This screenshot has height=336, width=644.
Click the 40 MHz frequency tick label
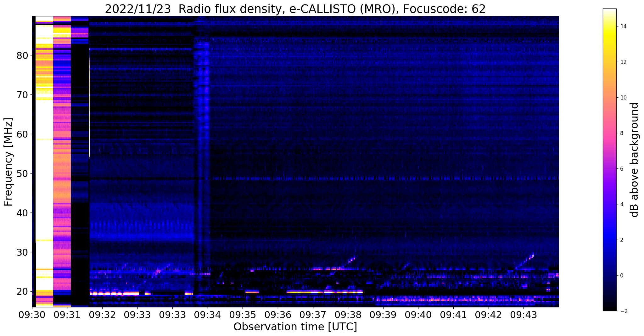coord(22,213)
